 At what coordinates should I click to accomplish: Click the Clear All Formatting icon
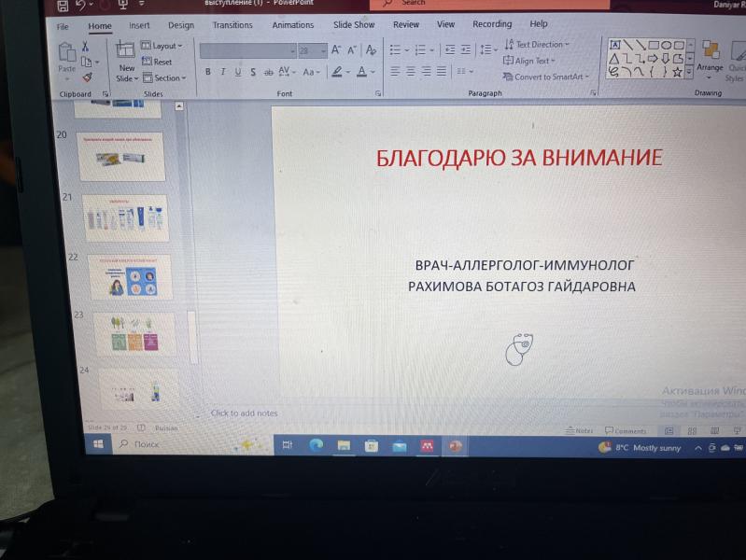coord(372,49)
